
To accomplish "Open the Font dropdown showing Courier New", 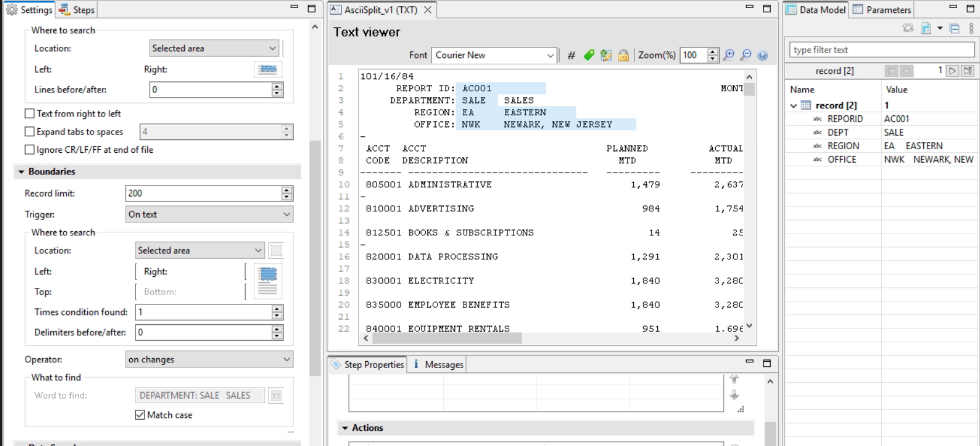I will [x=494, y=55].
